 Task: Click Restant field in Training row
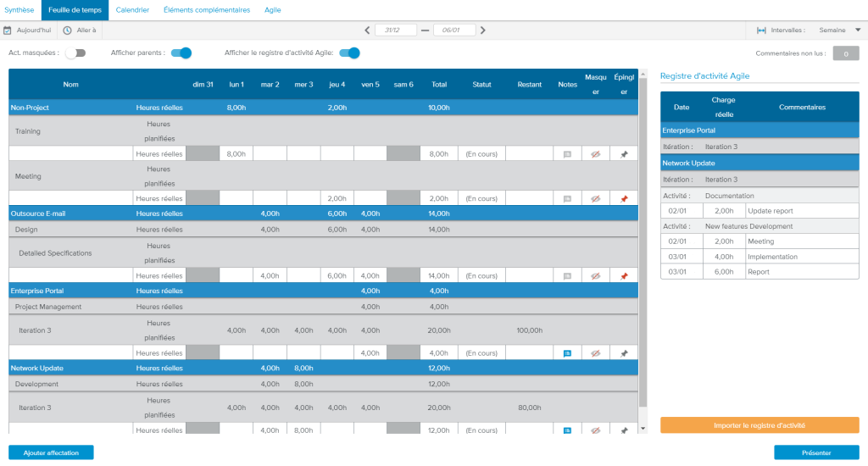coord(529,154)
